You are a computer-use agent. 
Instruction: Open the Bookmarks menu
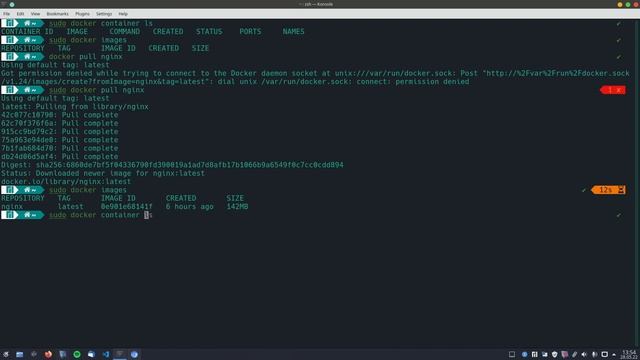(x=58, y=14)
